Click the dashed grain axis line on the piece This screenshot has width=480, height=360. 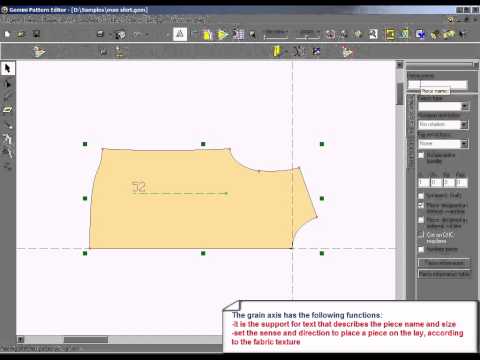click(x=180, y=193)
